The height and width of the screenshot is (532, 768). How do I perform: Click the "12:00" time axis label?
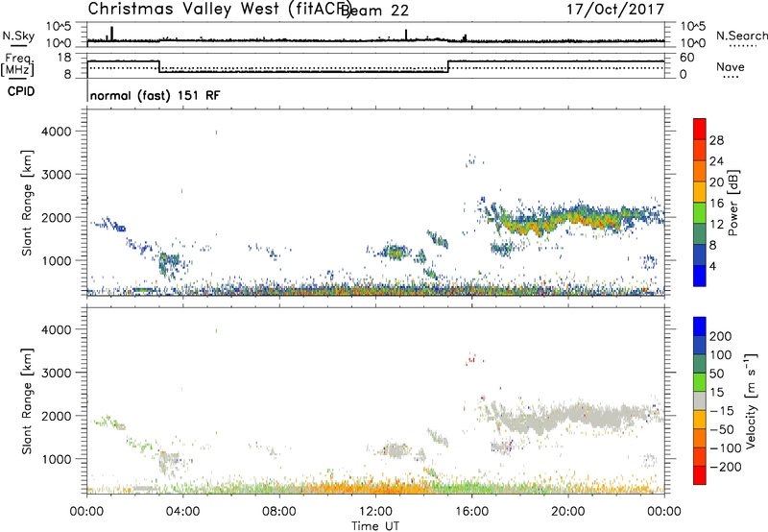375,512
